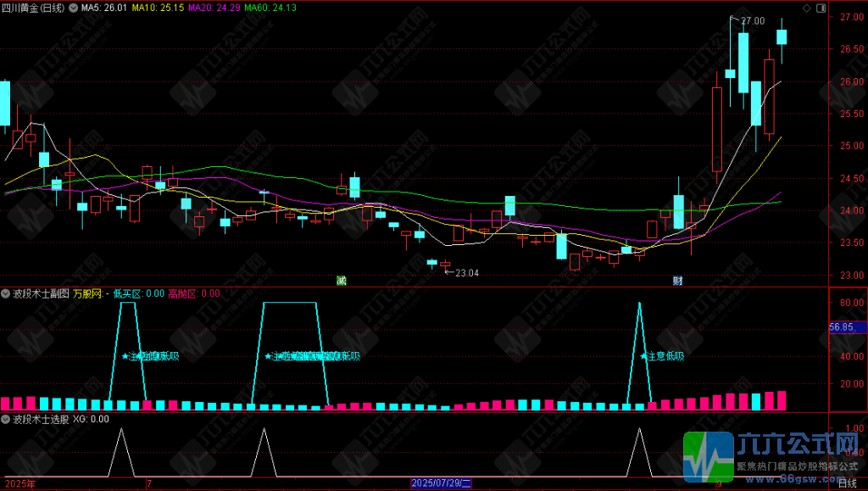This screenshot has height=491, width=868.
Task: Switch period via 日线 label bottom-right
Action: click(x=848, y=484)
